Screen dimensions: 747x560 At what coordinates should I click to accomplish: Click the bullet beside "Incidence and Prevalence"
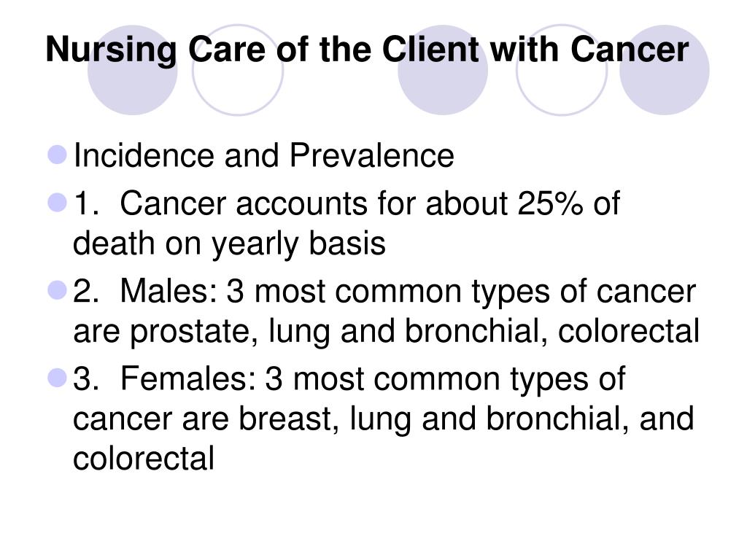click(58, 155)
